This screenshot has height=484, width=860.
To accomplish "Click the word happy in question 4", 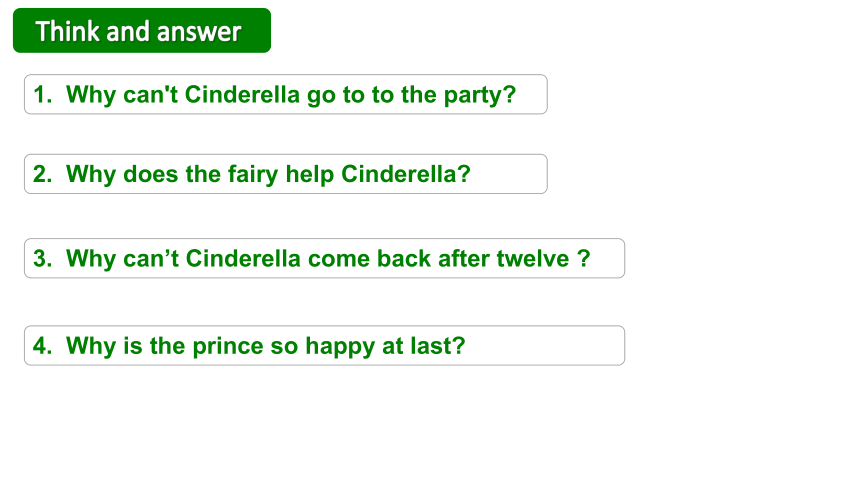I will 340,347.
